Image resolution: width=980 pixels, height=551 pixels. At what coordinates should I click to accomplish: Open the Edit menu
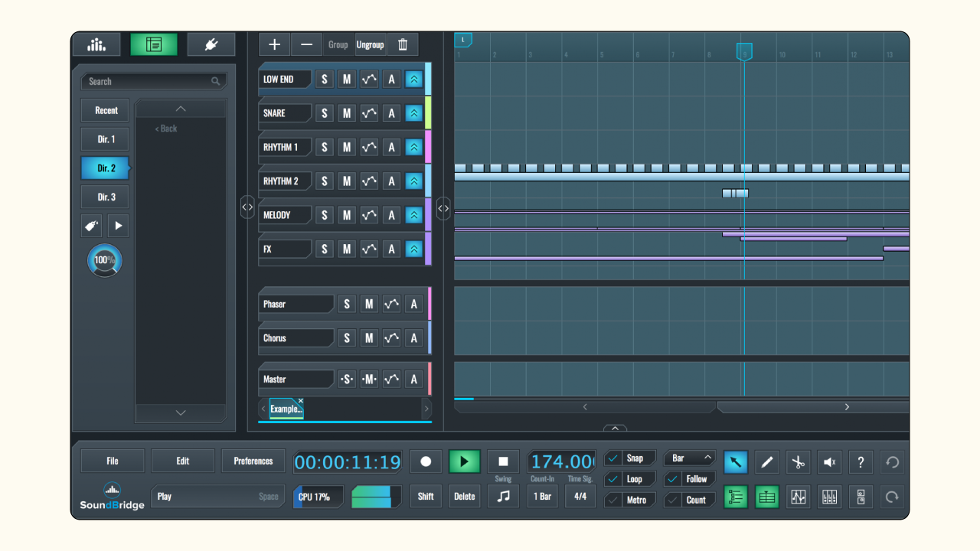tap(182, 461)
